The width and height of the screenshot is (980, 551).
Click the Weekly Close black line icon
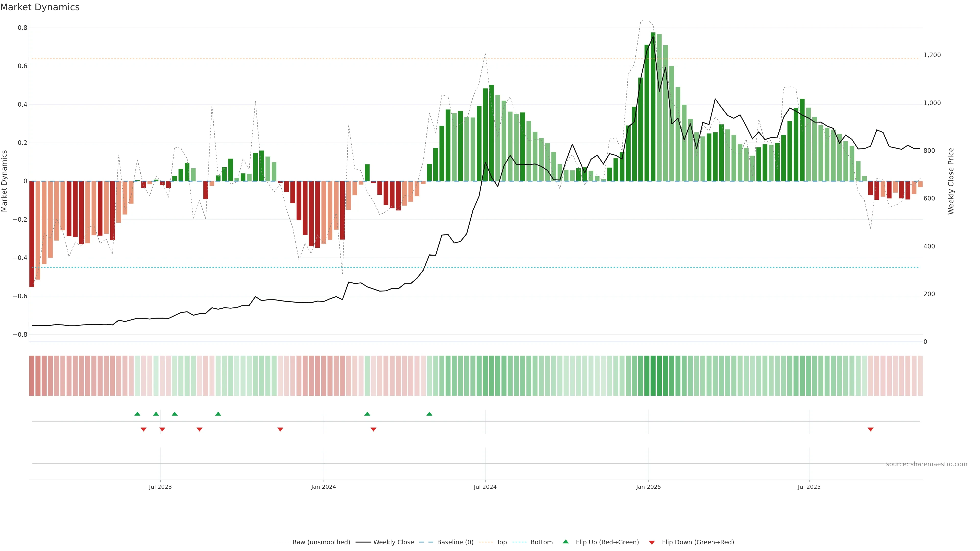[363, 542]
